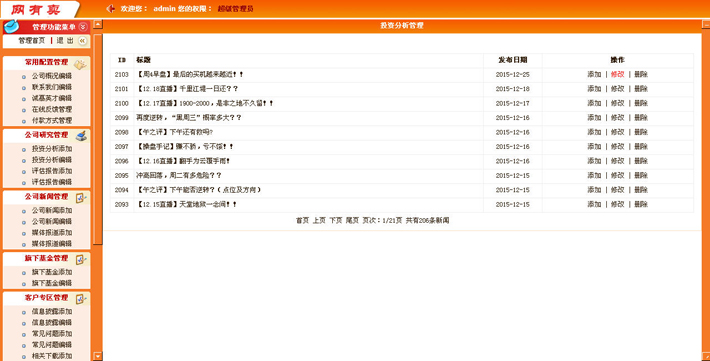Open 诚聘英才编辑 menu item
The image size is (710, 361).
coord(52,98)
